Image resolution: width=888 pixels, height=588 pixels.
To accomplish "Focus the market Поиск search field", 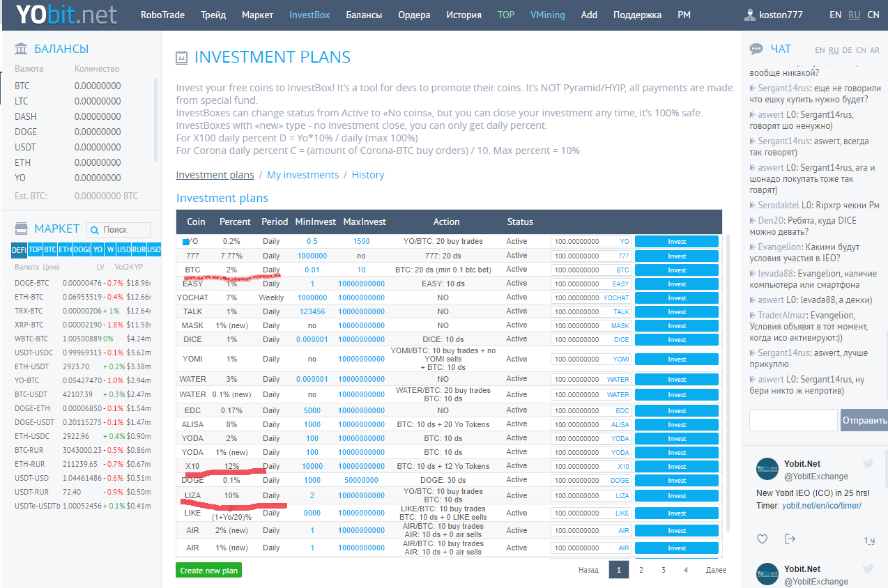I will (x=118, y=230).
